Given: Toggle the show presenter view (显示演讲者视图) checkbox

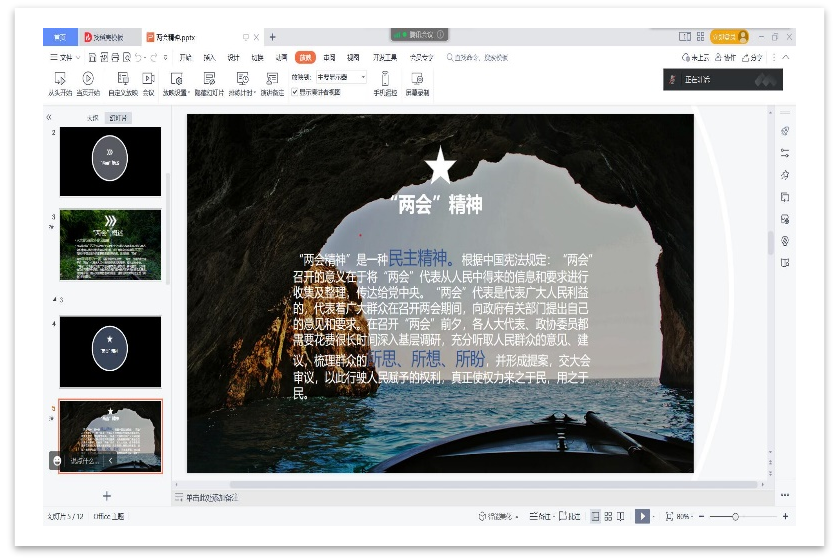Looking at the screenshot, I should click(295, 92).
